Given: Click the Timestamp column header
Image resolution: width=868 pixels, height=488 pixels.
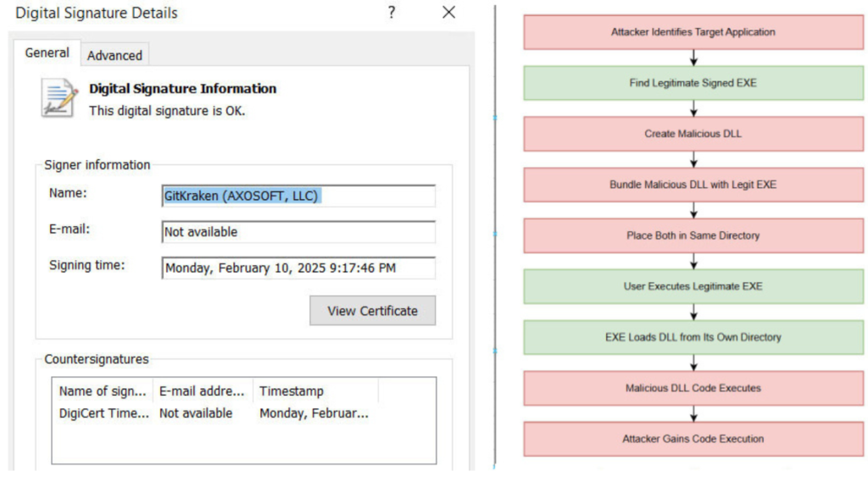Looking at the screenshot, I should 314,391.
